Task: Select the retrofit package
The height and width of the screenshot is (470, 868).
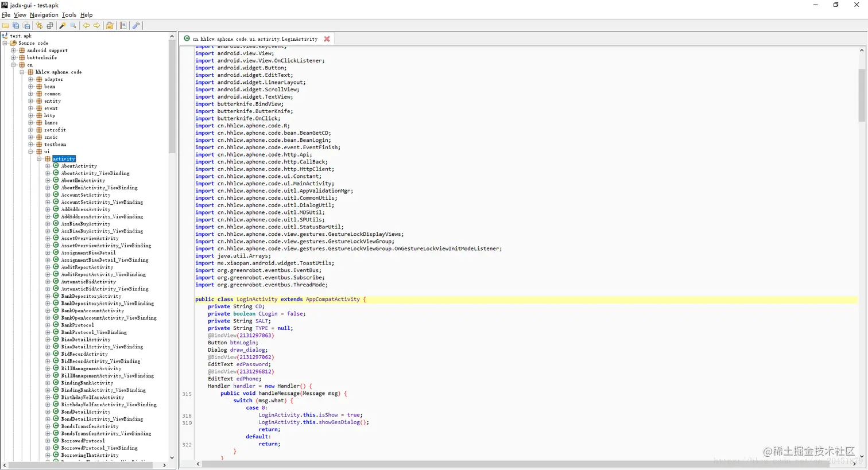Action: click(55, 130)
